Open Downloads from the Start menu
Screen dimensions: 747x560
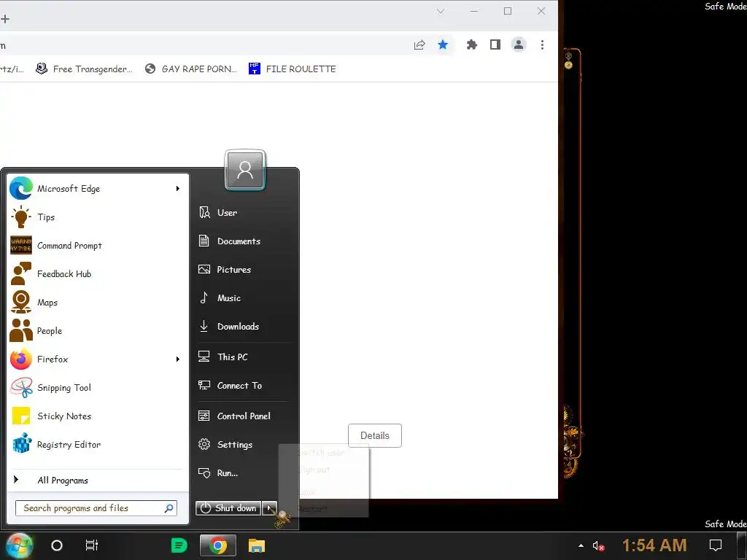(x=243, y=327)
